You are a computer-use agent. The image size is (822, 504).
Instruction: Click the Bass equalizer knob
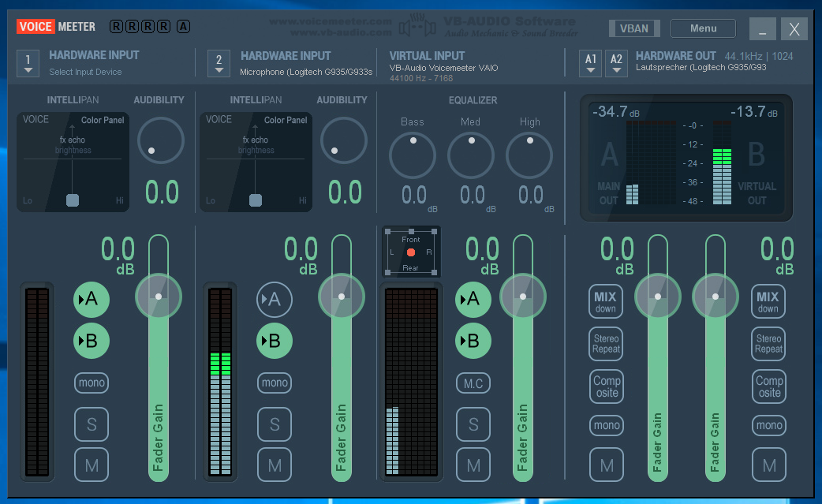pos(413,155)
